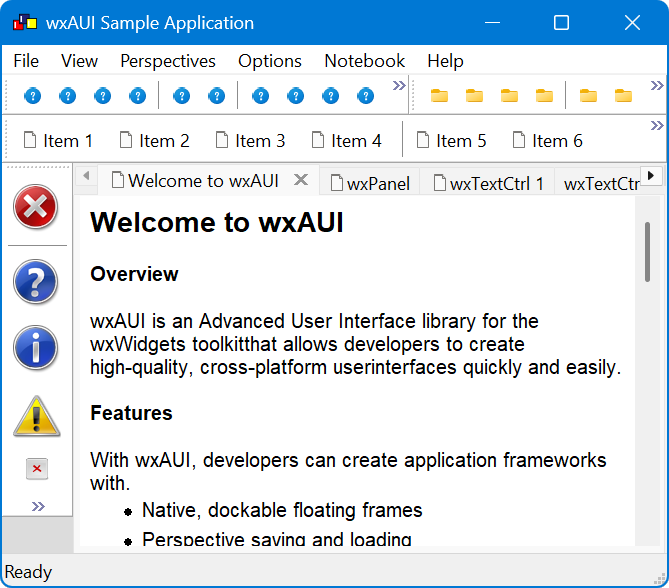Click the Overview heading text

pyautogui.click(x=134, y=274)
